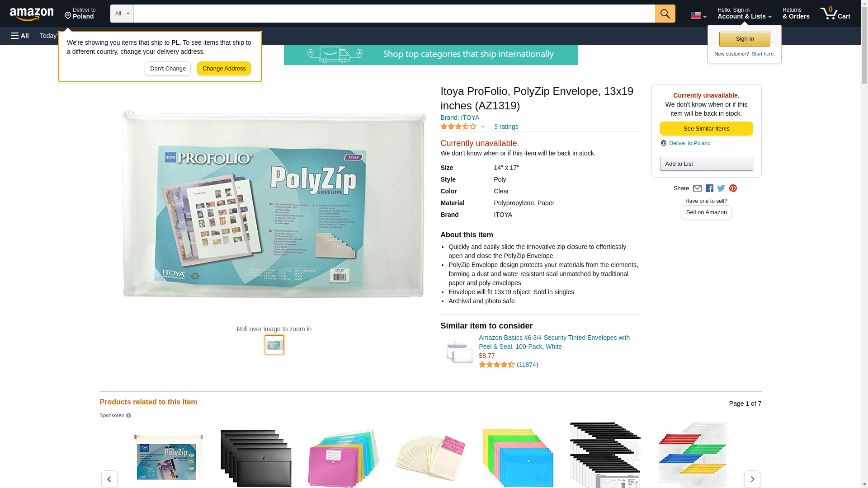This screenshot has width=868, height=488.
Task: Click the See Similar Items button
Action: pos(706,129)
